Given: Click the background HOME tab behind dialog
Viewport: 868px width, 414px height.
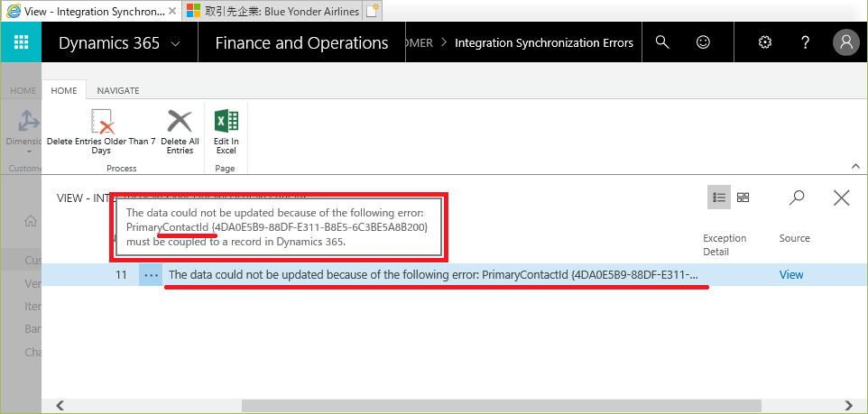Looking at the screenshot, I should click(x=23, y=90).
